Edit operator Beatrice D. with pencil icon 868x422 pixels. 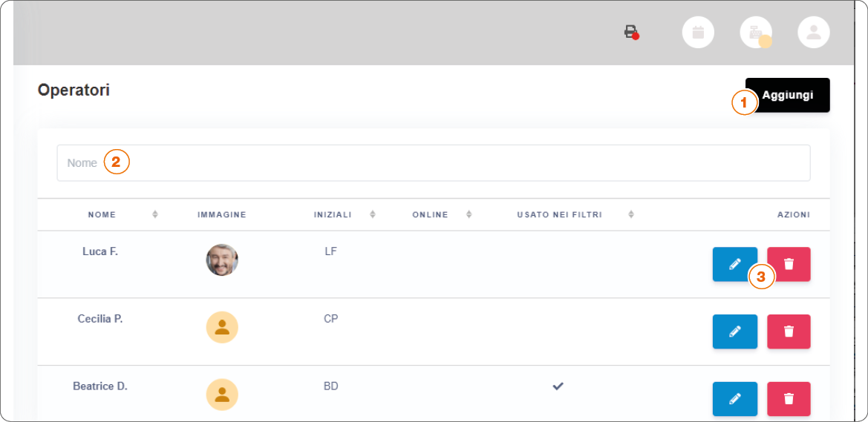pyautogui.click(x=734, y=399)
